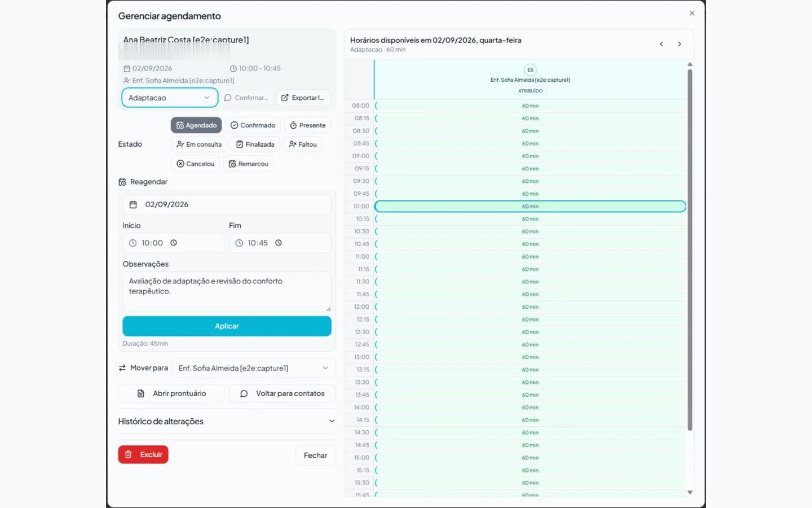Close the Gerenciar agendamento dialog with X
Screen dimensions: 812x508
click(x=692, y=14)
